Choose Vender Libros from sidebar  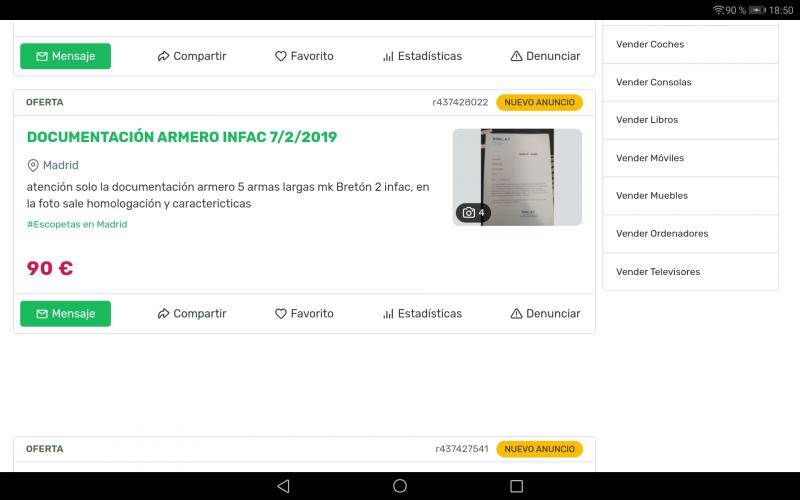point(647,120)
